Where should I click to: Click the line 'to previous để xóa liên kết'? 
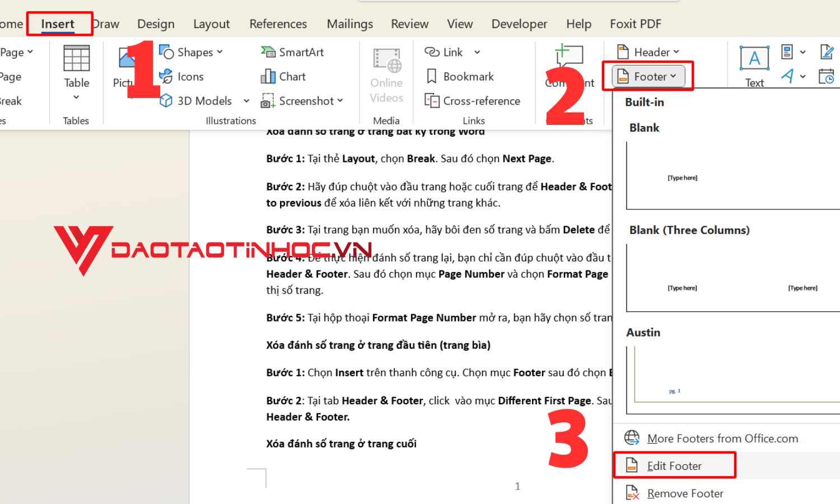[x=384, y=203]
